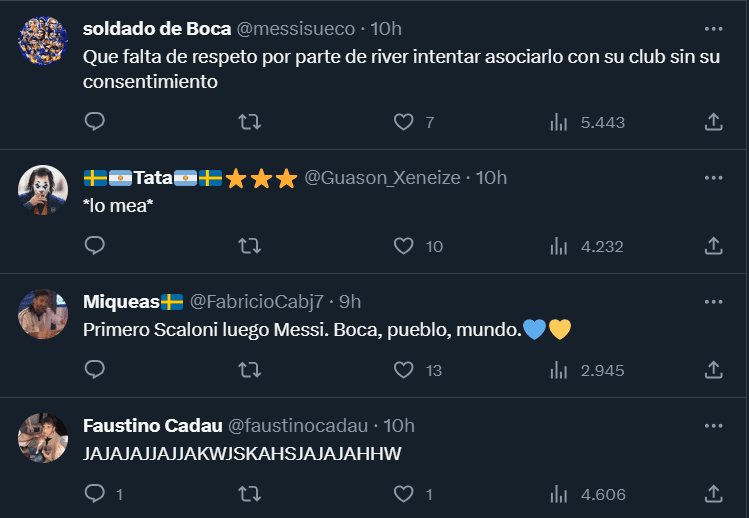Retweet Faustino Cadau's laughing tweet
Image resolution: width=749 pixels, height=518 pixels.
pos(250,494)
